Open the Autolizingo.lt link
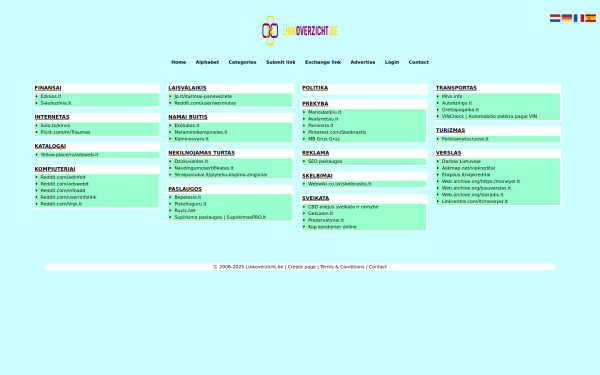This screenshot has width=600, height=375. click(x=457, y=103)
